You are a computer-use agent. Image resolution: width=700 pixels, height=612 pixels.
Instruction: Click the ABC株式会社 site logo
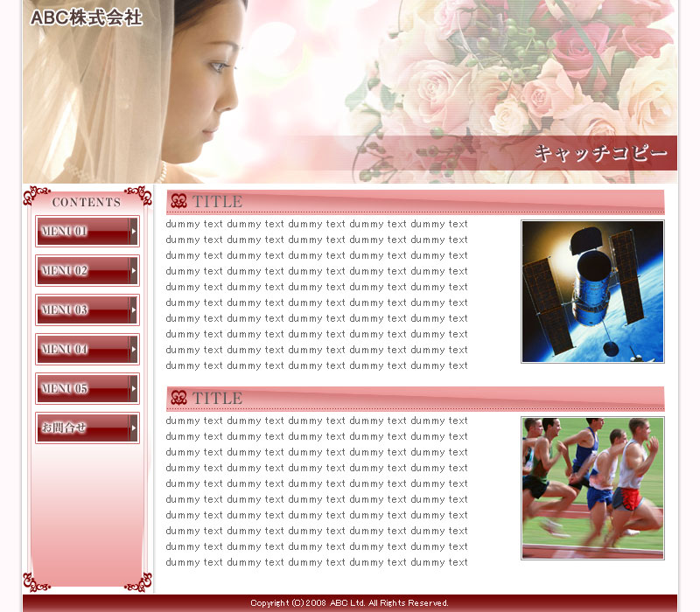click(x=86, y=17)
